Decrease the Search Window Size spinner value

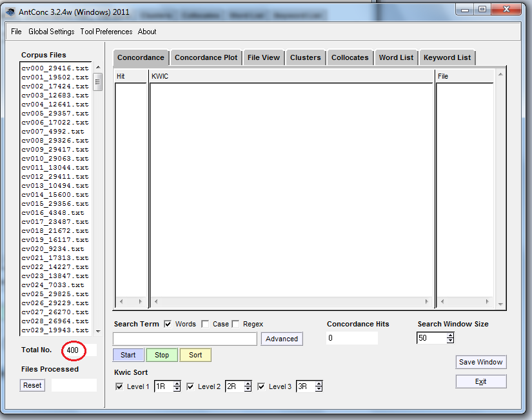450,341
